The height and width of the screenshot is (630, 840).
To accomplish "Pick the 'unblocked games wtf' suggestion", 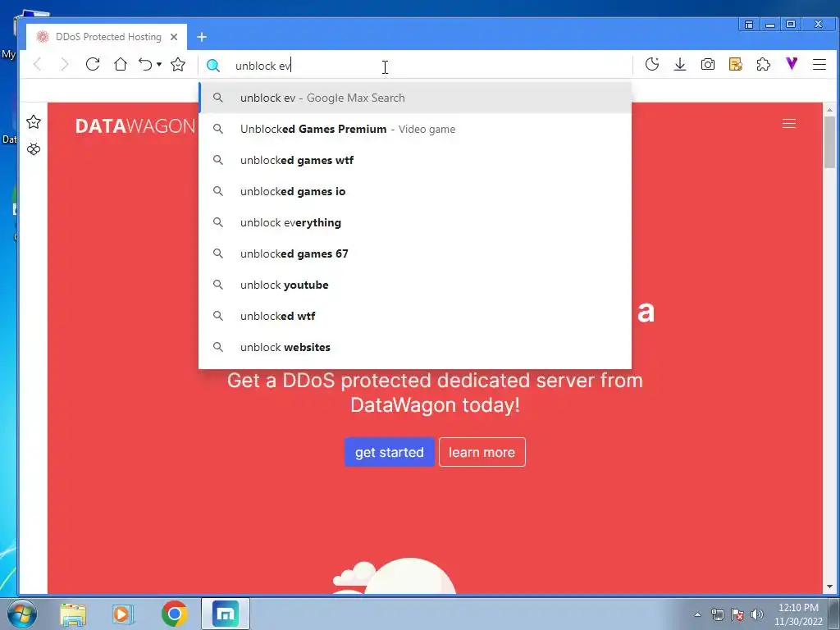I will (x=415, y=160).
